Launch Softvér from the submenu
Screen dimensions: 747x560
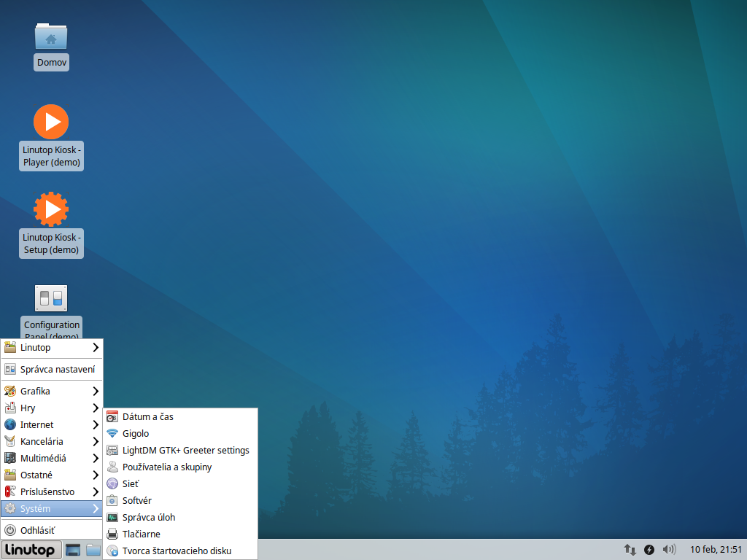pyautogui.click(x=181, y=501)
